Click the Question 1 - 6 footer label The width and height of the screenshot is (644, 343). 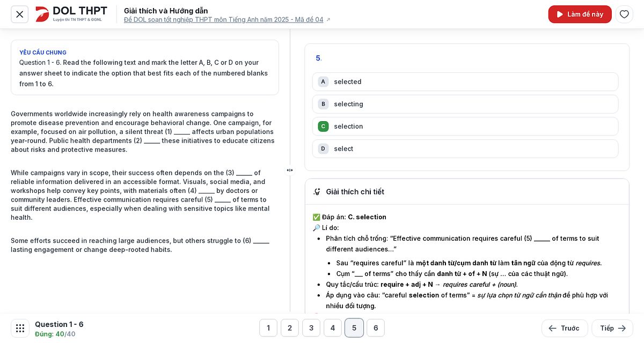[59, 324]
